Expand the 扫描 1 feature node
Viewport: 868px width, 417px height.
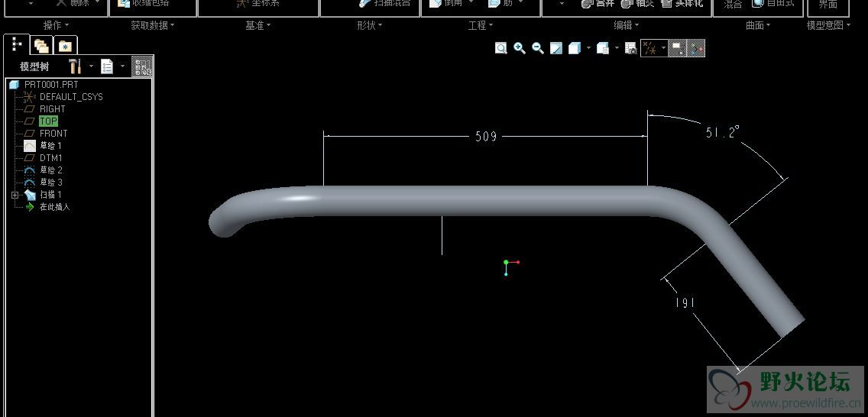tap(15, 195)
